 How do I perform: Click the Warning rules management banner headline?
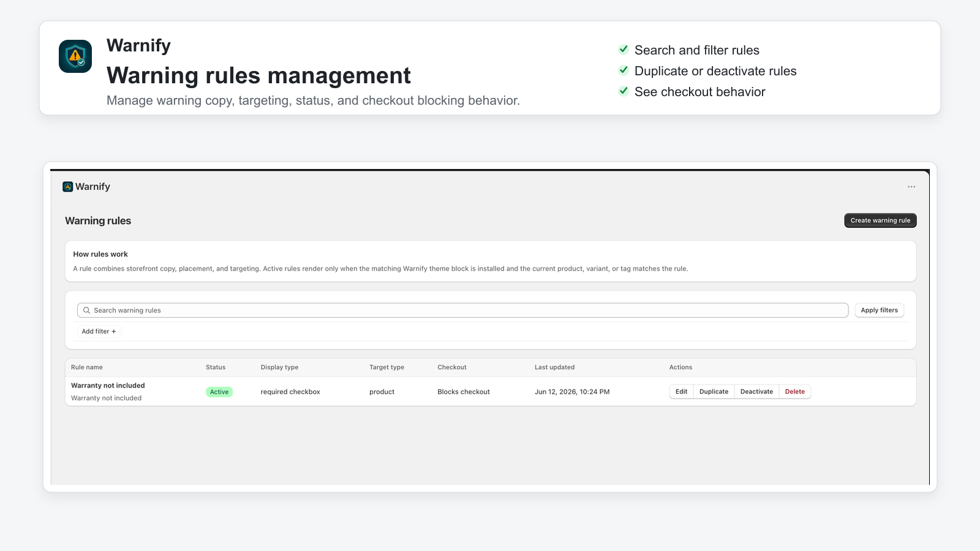[x=258, y=75]
